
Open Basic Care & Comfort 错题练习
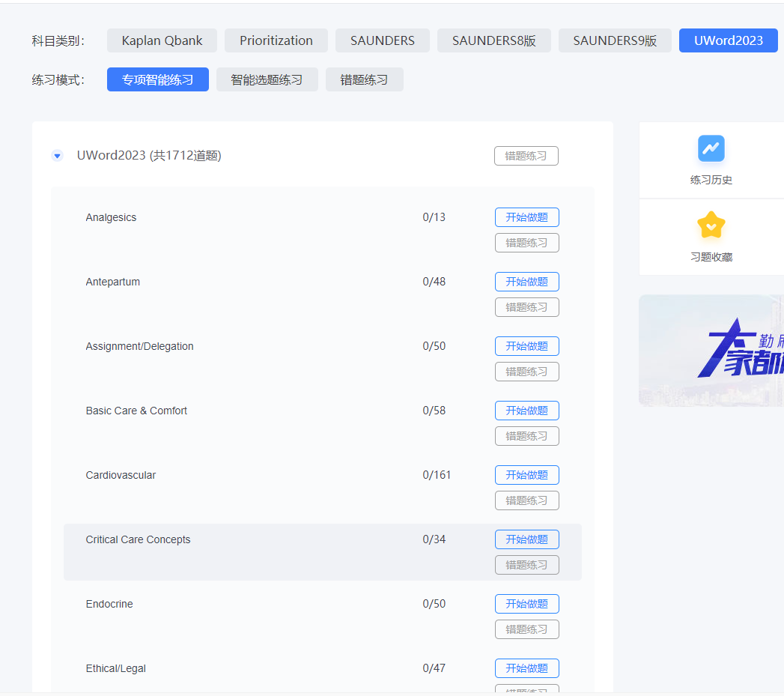527,436
